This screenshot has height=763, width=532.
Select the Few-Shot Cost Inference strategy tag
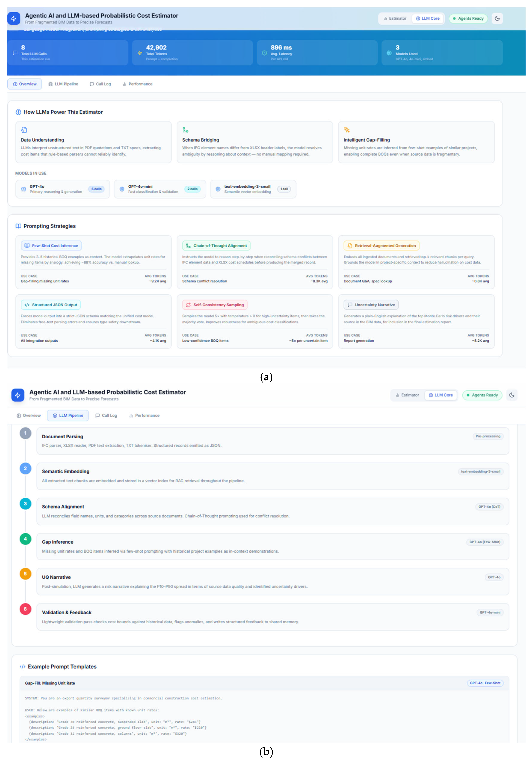click(x=52, y=246)
